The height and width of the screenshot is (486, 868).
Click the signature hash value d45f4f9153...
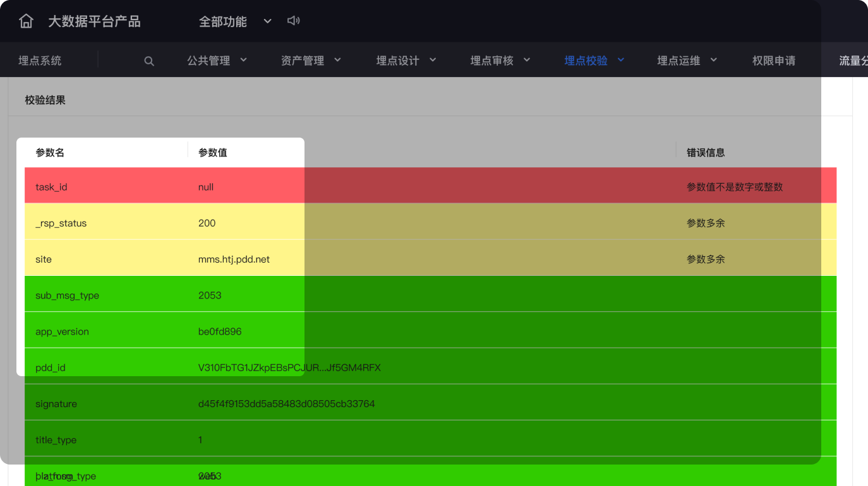coord(287,404)
